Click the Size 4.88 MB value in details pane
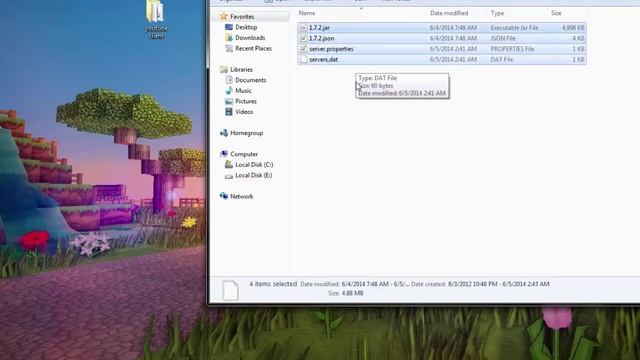This screenshot has height=360, width=640. coord(352,293)
